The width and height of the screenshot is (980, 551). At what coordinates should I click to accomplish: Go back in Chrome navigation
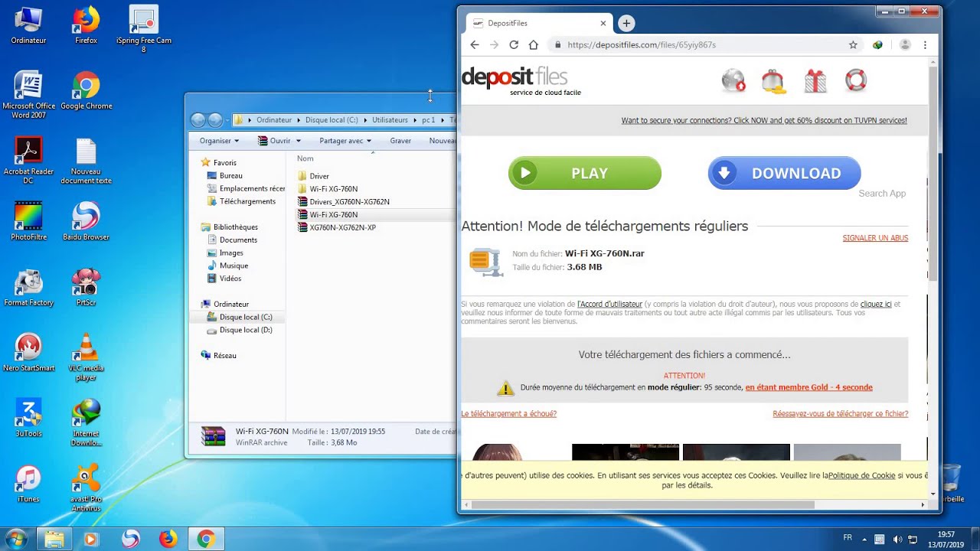(475, 45)
